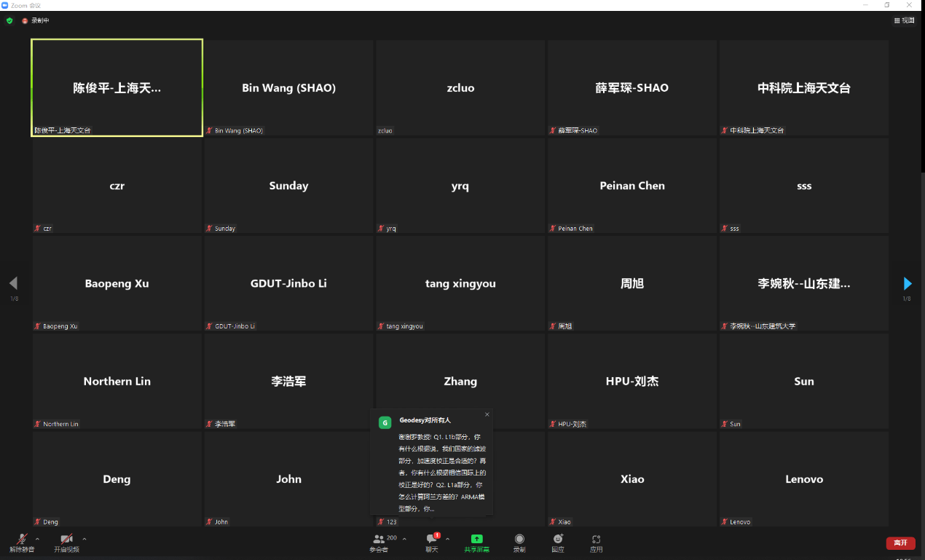Image resolution: width=925 pixels, height=560 pixels.
Task: Click the green encryption shield icon
Action: click(x=9, y=20)
